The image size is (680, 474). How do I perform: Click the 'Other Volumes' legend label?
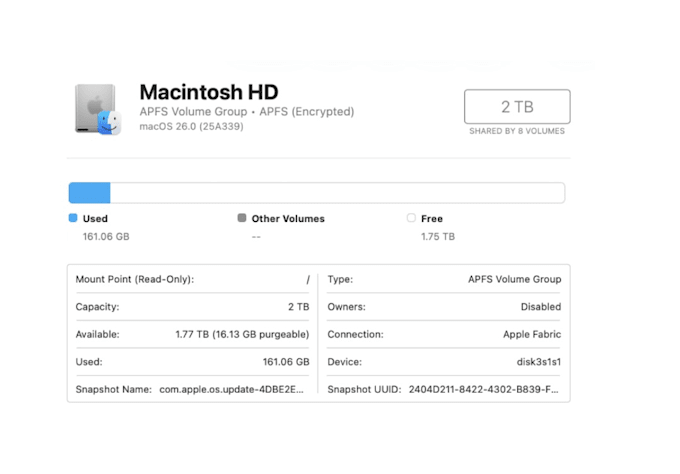288,219
